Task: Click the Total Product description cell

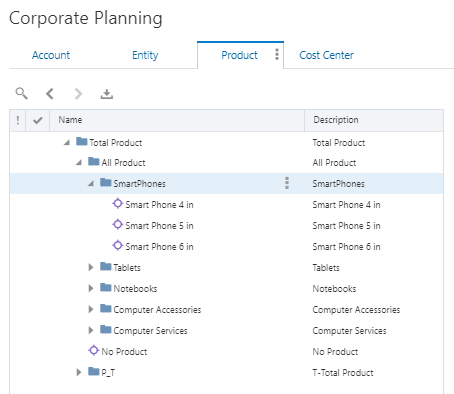Action: coord(339,143)
